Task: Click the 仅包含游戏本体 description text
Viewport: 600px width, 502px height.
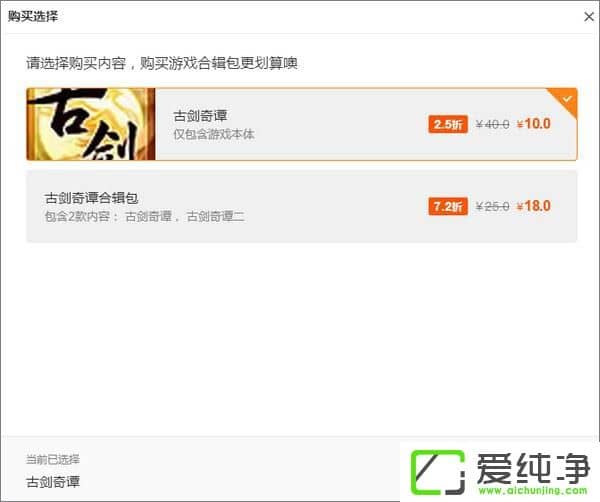Action: (x=214, y=134)
